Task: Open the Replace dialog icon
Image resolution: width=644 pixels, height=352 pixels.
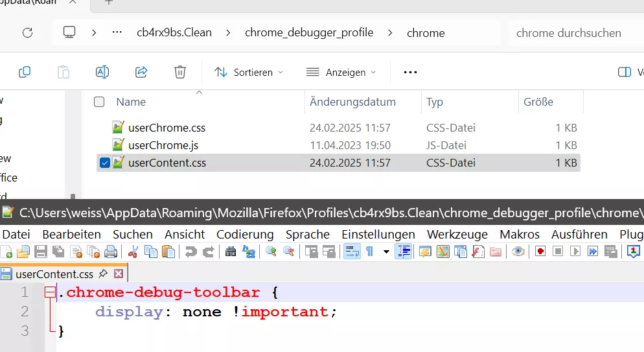Action: (x=249, y=252)
